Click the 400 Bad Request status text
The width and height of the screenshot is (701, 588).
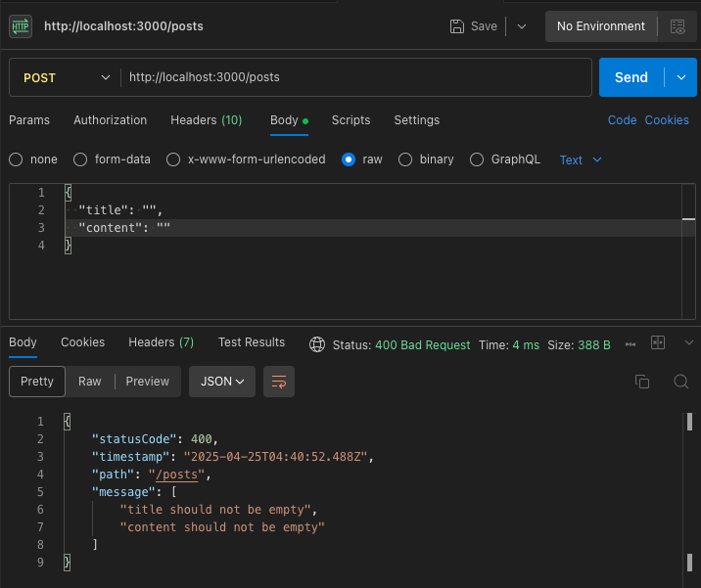point(423,345)
